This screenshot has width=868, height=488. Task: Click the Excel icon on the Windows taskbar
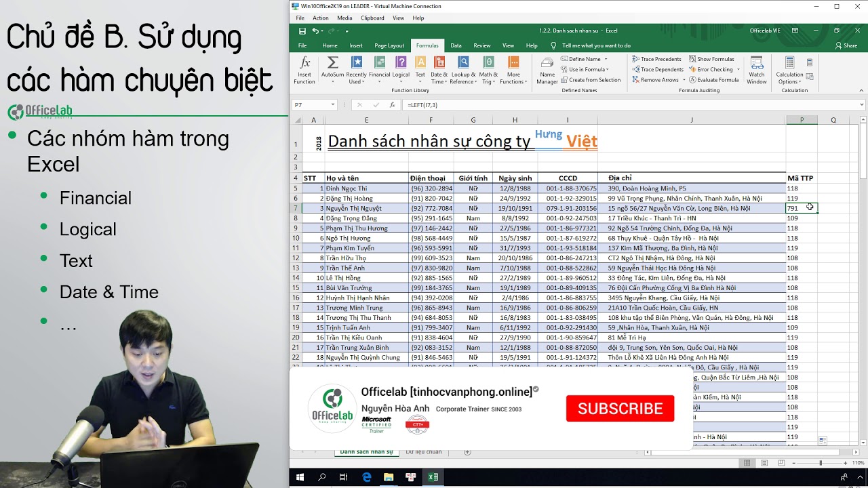[x=433, y=477]
